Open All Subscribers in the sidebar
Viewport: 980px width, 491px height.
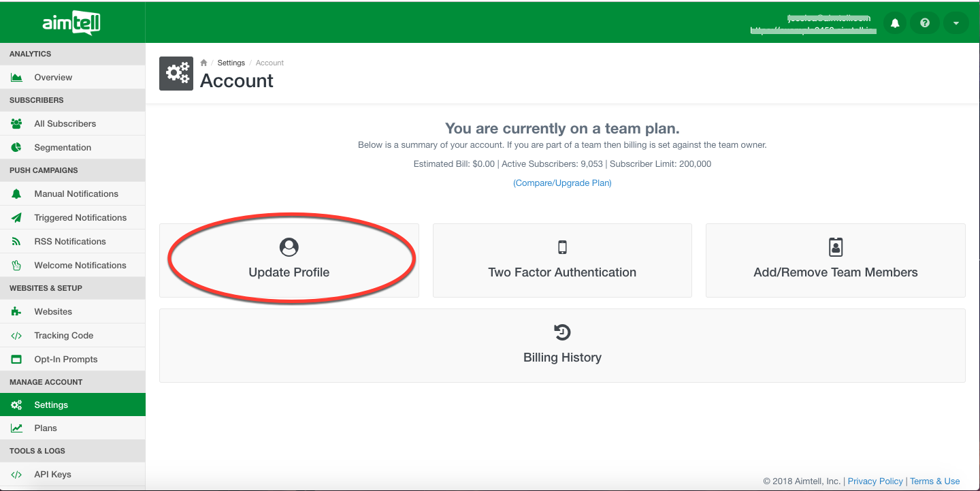(x=65, y=124)
